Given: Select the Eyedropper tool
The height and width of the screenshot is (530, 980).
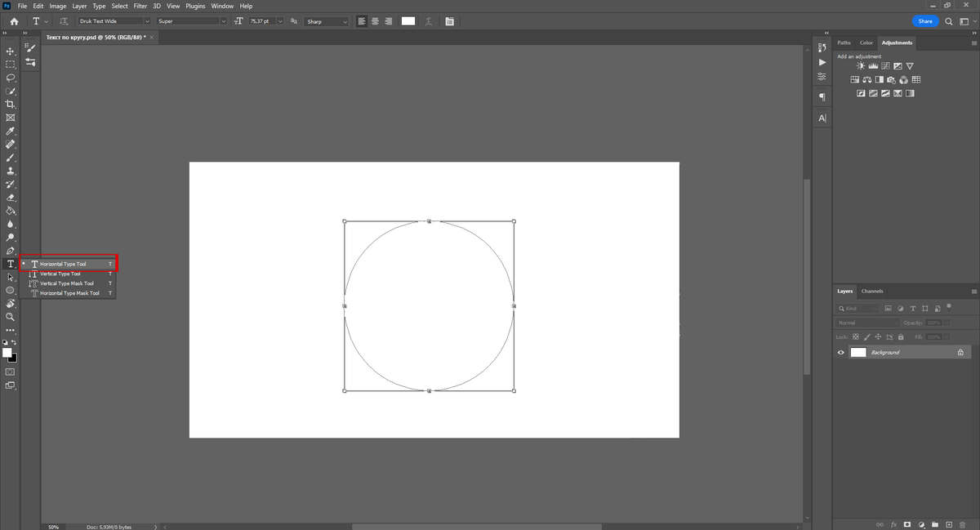Looking at the screenshot, I should [x=11, y=131].
